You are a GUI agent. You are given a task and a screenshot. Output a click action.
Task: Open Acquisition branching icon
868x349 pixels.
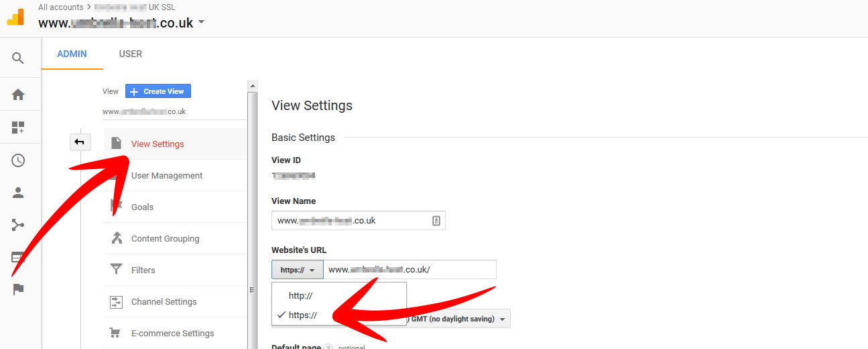coord(18,225)
